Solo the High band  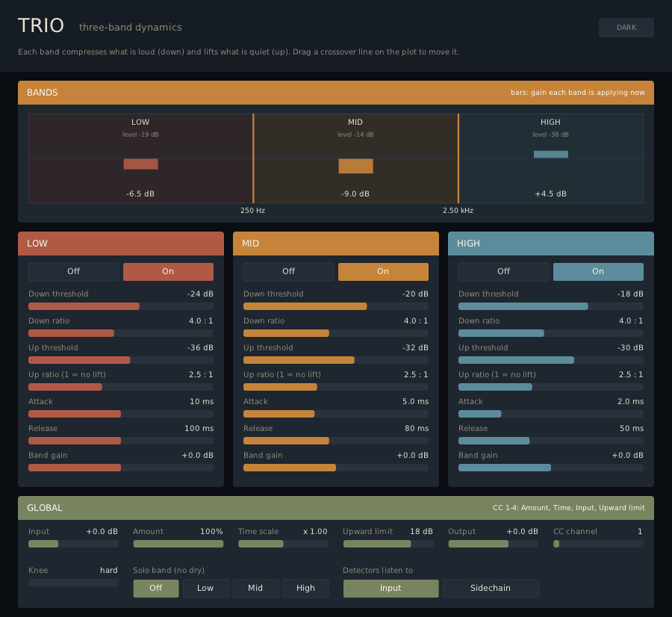305,589
